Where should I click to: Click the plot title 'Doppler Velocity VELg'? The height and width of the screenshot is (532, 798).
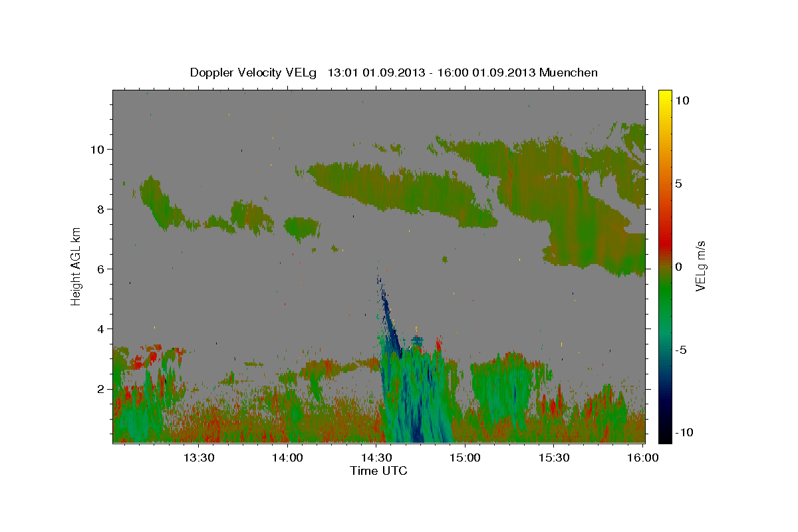pos(254,72)
